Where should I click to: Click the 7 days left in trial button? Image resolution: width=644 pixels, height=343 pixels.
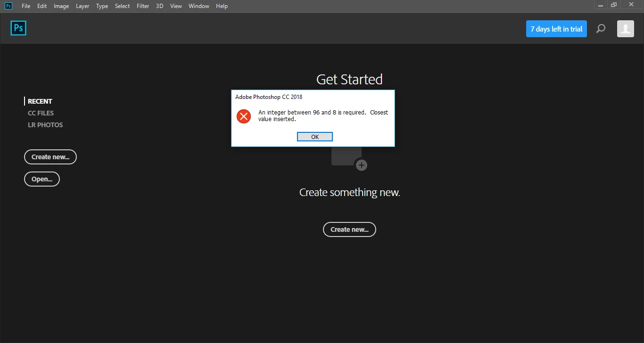(556, 29)
